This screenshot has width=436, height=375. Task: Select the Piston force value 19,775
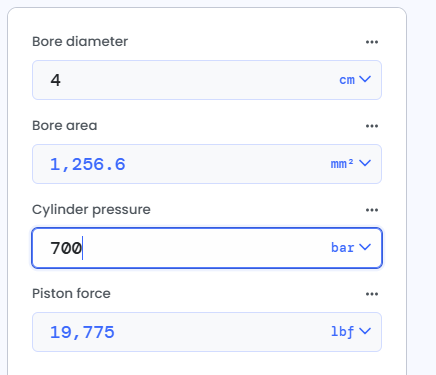(x=82, y=332)
